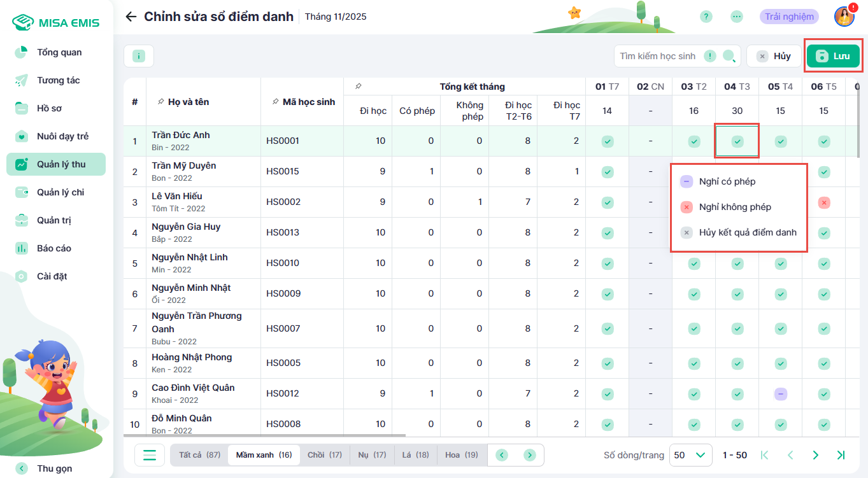Click the info icon button above the table
The image size is (868, 478).
(139, 56)
